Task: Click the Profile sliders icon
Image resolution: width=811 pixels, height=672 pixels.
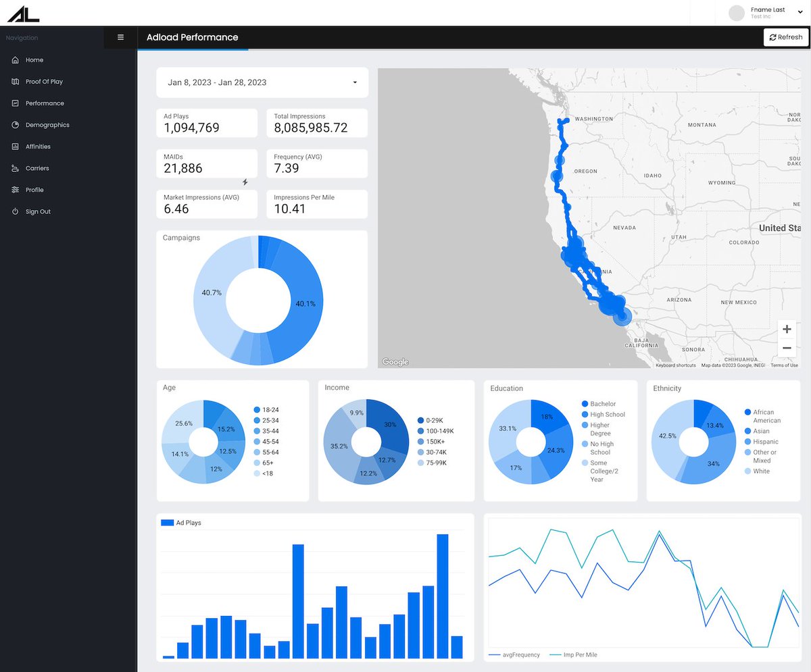Action: click(15, 190)
